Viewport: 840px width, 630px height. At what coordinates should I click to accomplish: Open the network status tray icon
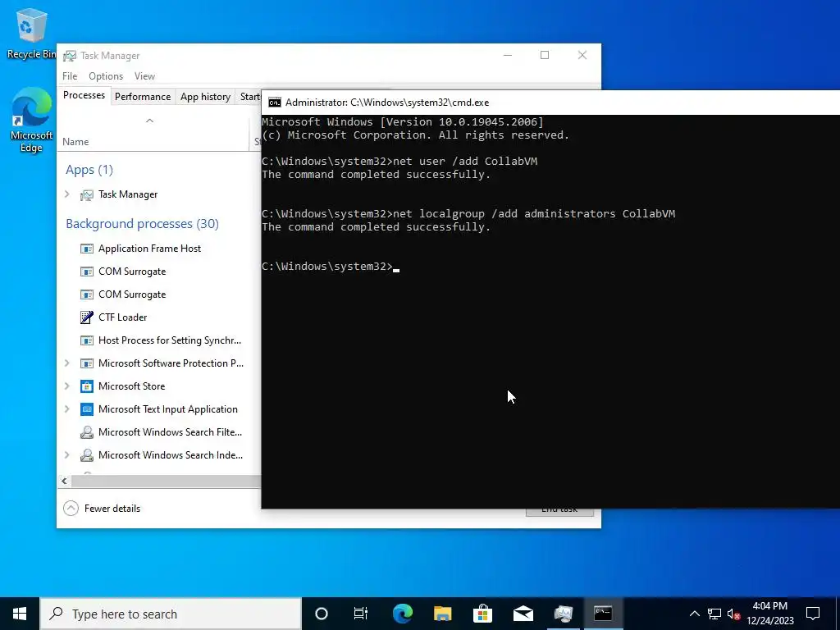714,614
